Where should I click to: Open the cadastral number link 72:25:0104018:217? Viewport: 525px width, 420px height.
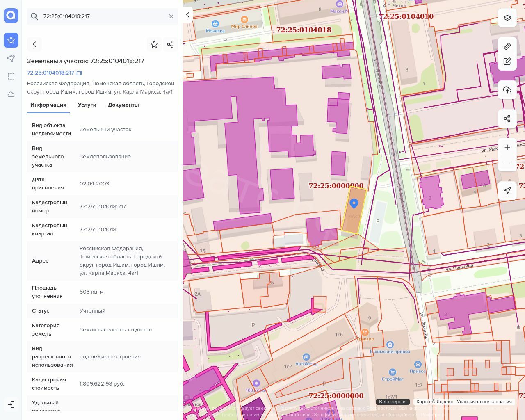coord(50,73)
